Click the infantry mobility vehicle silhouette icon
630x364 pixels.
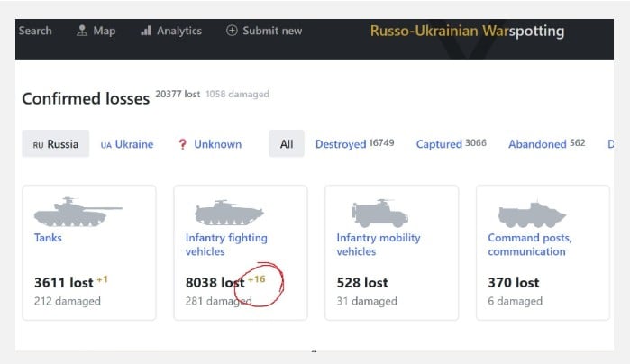tap(380, 213)
